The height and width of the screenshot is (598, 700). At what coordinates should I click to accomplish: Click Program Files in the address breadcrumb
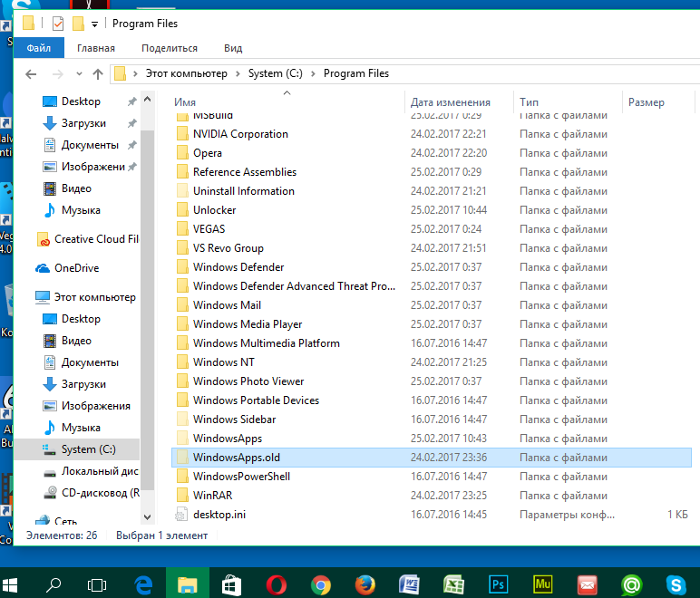[x=356, y=73]
